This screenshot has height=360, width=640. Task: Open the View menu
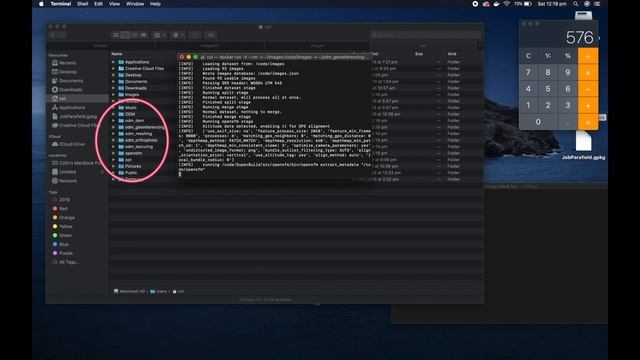tap(114, 4)
